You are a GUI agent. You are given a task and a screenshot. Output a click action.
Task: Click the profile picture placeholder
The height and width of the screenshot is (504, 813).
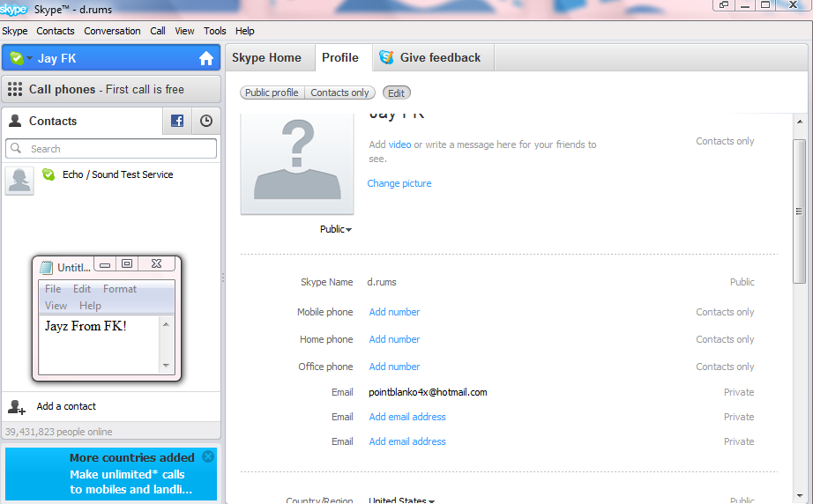(297, 162)
